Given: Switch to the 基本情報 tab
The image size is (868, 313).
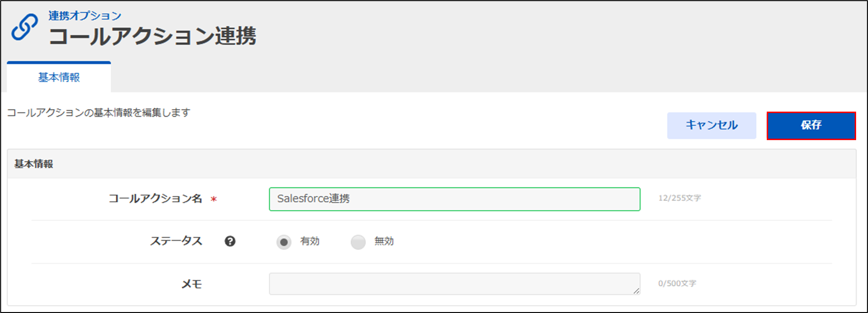Looking at the screenshot, I should [59, 77].
